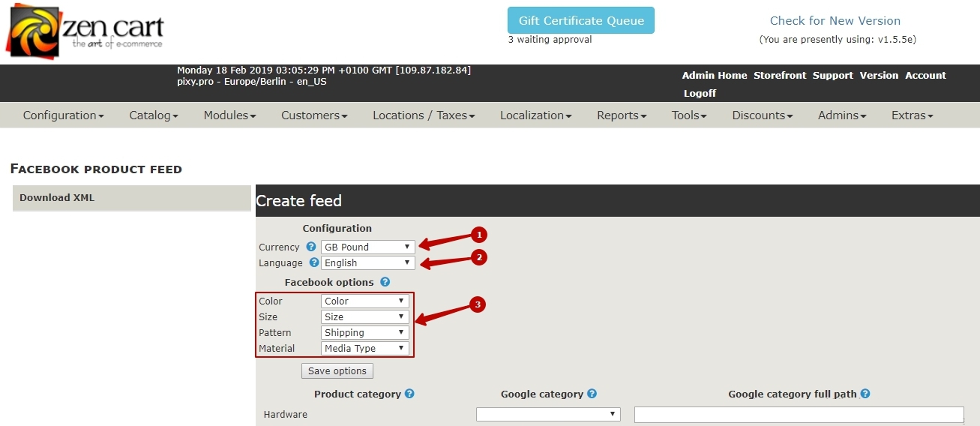Click the Save options button
The image size is (980, 426).
(337, 370)
